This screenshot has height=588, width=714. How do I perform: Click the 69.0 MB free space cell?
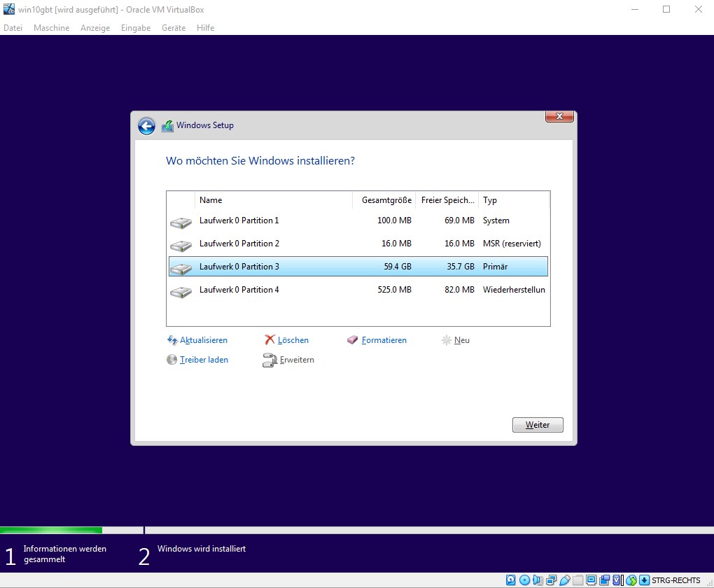pyautogui.click(x=459, y=220)
